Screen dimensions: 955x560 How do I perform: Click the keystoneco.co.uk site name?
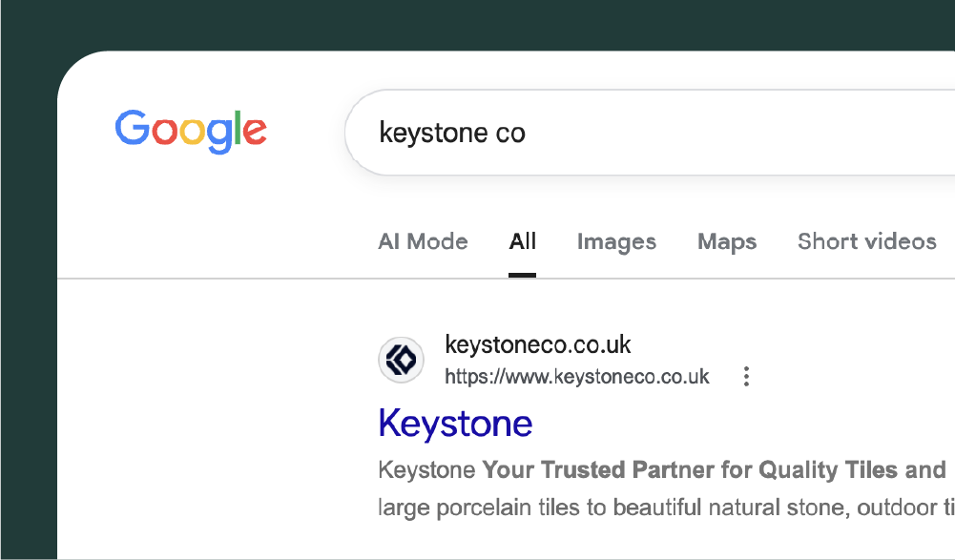click(x=538, y=345)
